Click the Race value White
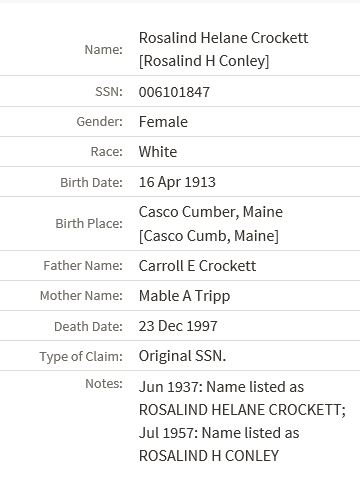Image resolution: width=360 pixels, height=477 pixels. [x=158, y=152]
